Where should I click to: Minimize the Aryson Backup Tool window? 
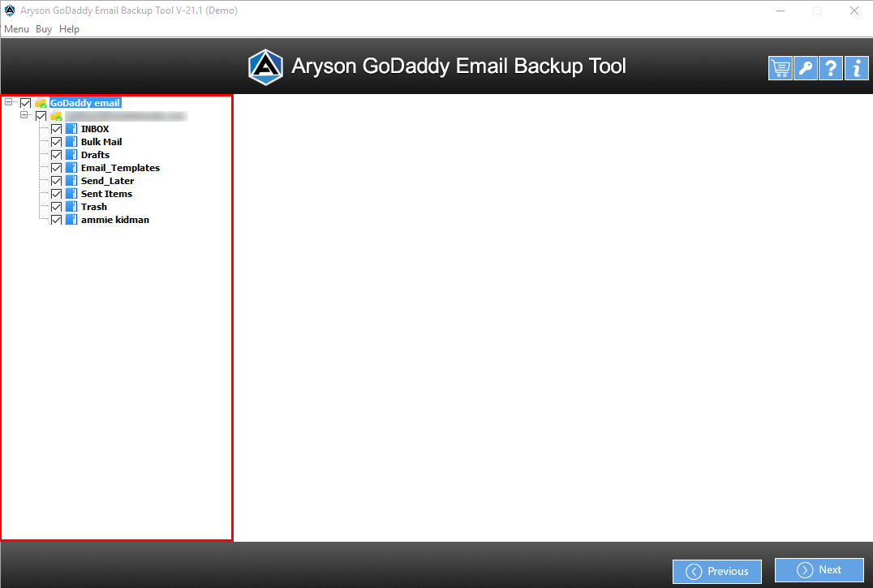click(781, 11)
